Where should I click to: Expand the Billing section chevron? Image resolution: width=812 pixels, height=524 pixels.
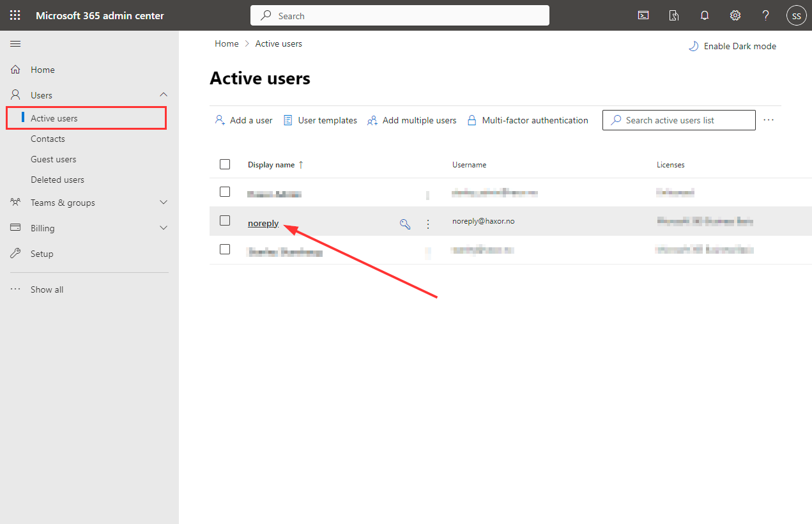click(164, 228)
